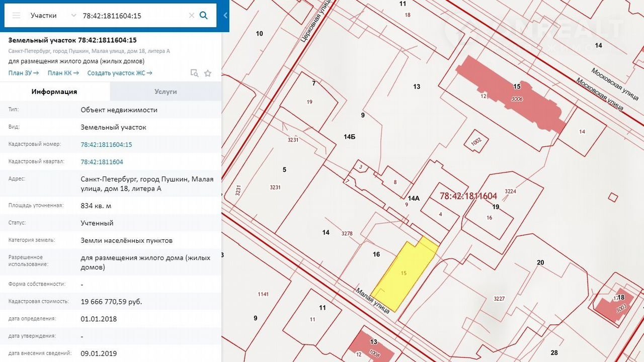Open cadastral number link 78:42:1811604:15
The width and height of the screenshot is (644, 362).
point(106,145)
